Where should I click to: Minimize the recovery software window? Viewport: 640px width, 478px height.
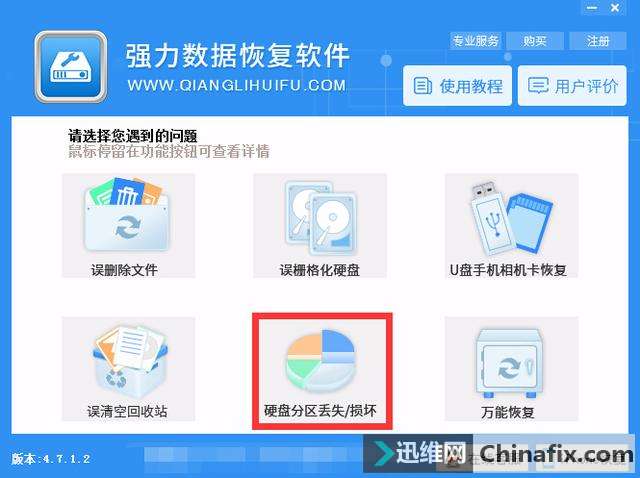point(592,8)
